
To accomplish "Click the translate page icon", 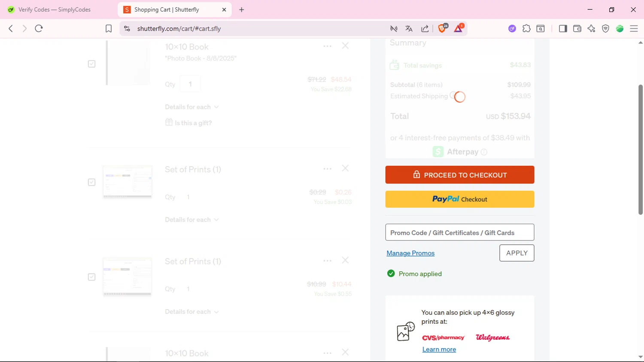I will [409, 29].
